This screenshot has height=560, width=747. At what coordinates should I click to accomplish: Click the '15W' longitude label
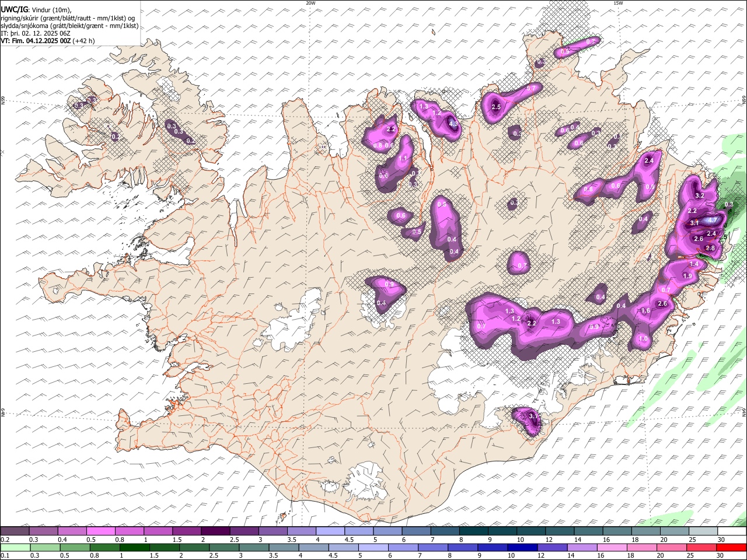tap(618, 3)
